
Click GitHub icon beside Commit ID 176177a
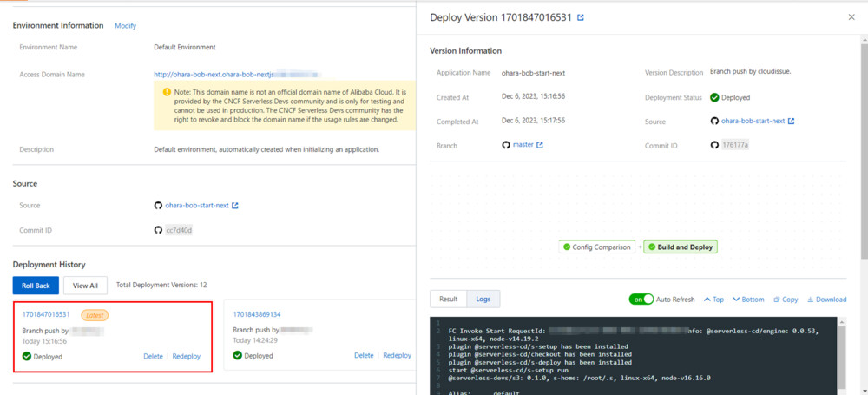(714, 145)
